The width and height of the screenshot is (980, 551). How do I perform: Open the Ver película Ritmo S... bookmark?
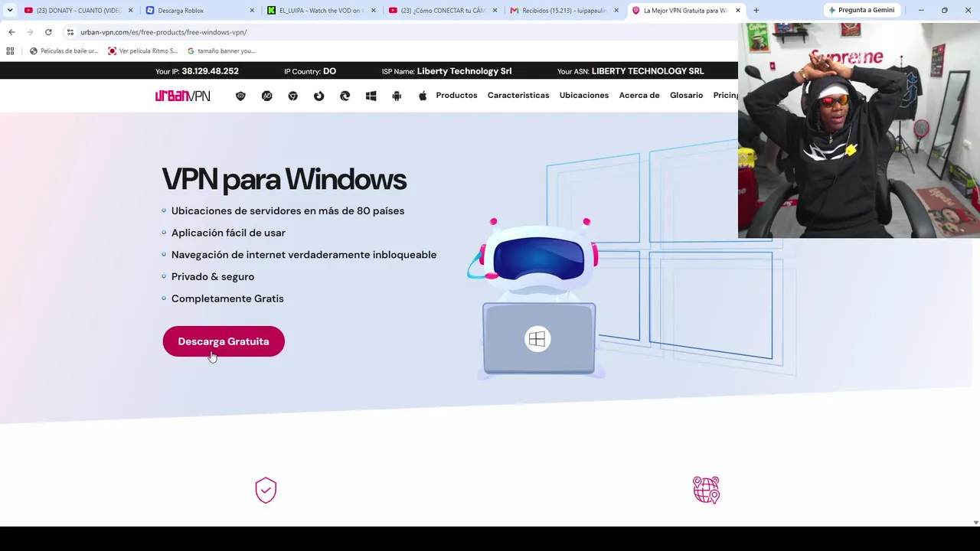(x=143, y=51)
